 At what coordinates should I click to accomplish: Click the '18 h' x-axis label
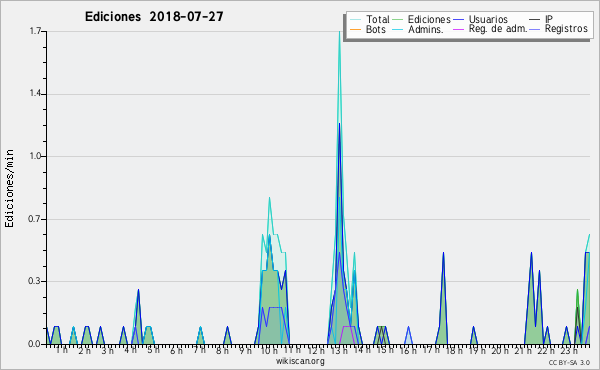tap(454, 350)
